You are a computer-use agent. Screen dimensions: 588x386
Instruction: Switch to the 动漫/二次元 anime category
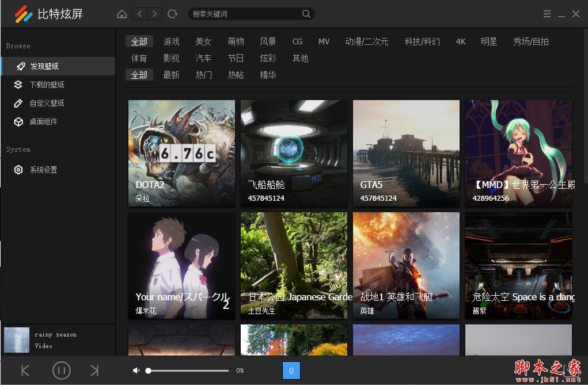(367, 41)
